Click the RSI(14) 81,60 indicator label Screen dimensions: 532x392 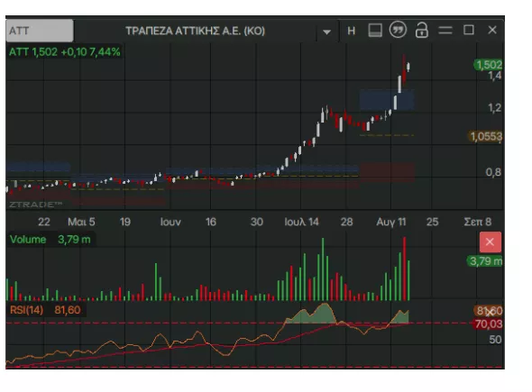[45, 310]
